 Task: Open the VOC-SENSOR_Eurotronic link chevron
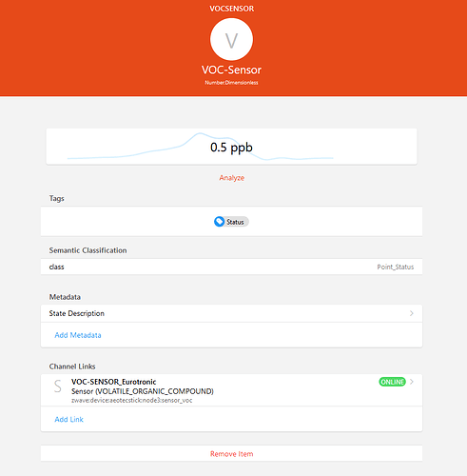pos(412,382)
